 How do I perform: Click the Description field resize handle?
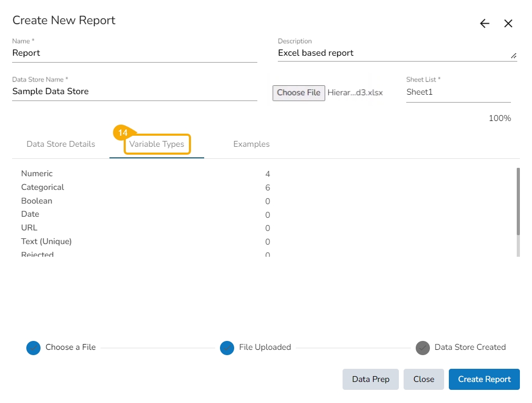point(513,55)
